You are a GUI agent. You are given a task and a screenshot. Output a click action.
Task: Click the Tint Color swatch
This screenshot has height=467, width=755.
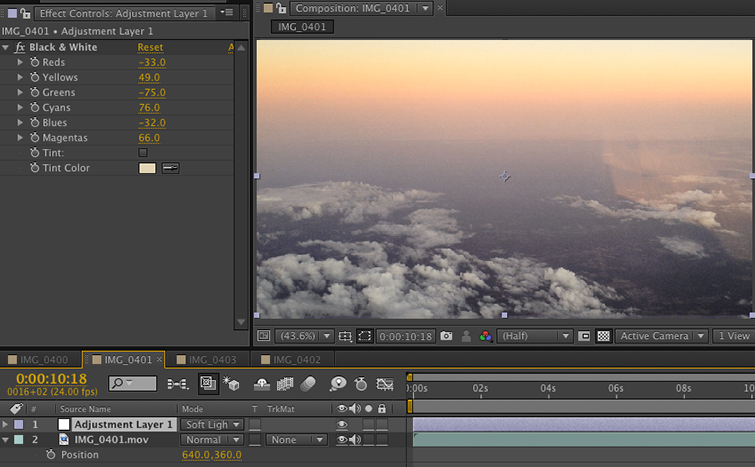pyautogui.click(x=147, y=168)
